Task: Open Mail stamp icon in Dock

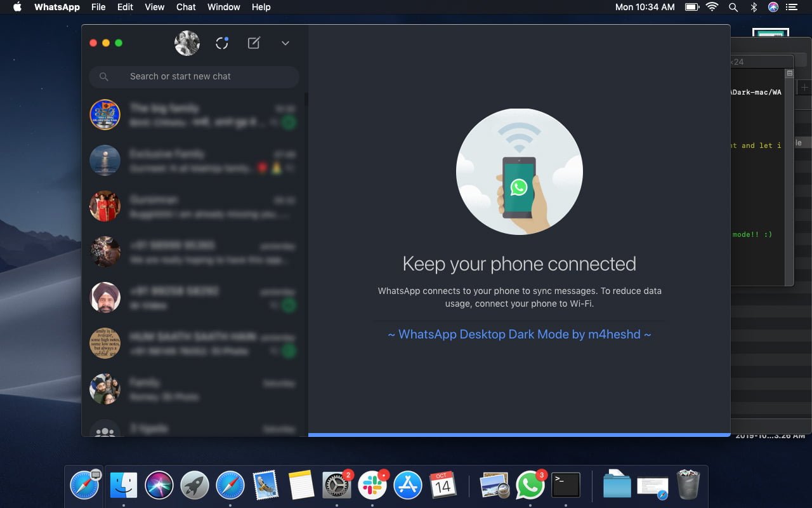Action: point(266,486)
